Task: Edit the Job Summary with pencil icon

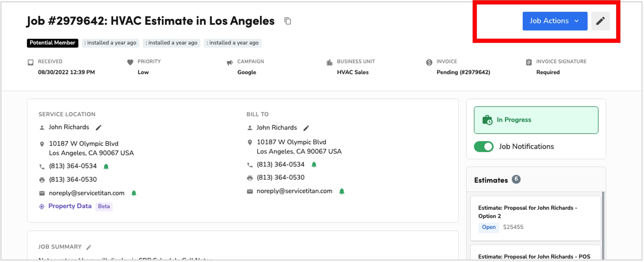Action: point(89,247)
